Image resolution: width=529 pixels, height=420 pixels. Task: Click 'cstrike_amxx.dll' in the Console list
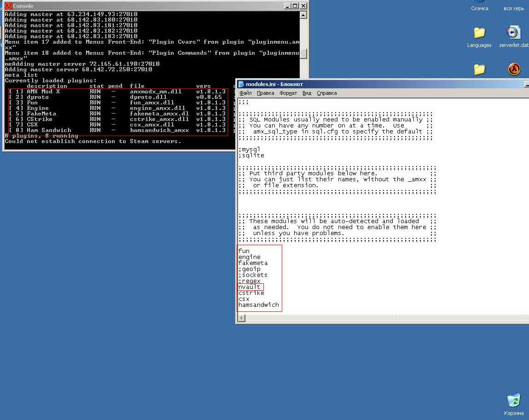click(159, 119)
